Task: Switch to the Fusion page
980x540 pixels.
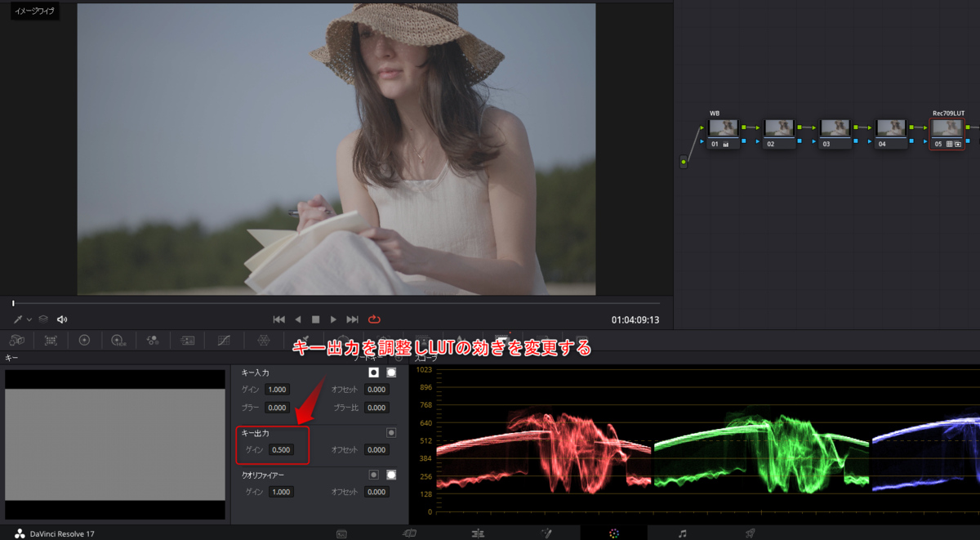Action: [546, 533]
